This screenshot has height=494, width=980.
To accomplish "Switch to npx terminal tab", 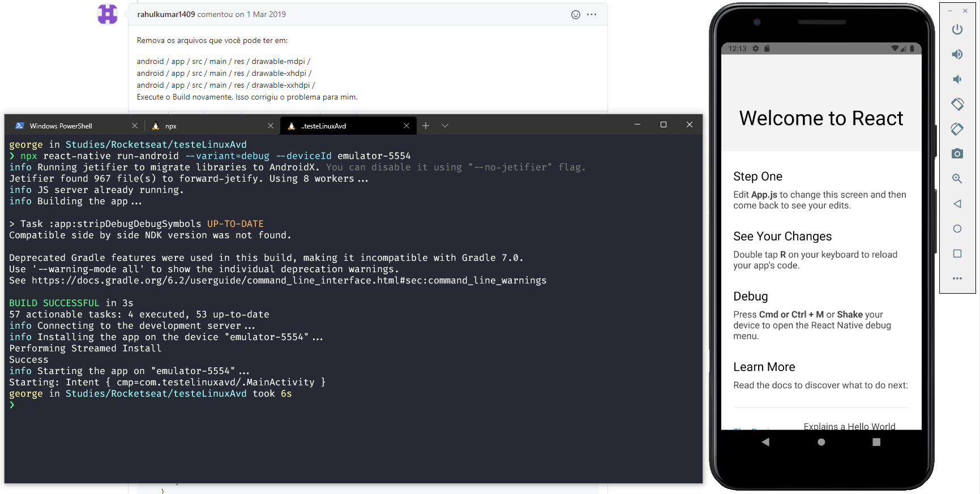I will coord(212,126).
